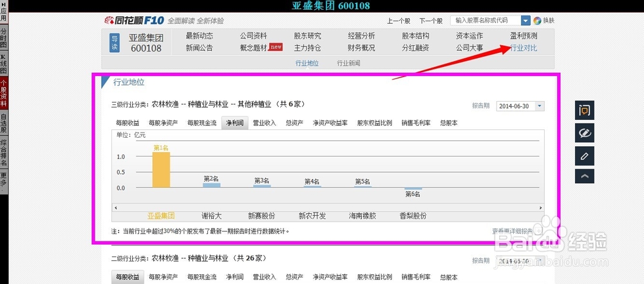Open the 行业对比 menu item
The height and width of the screenshot is (284, 644).
[524, 48]
